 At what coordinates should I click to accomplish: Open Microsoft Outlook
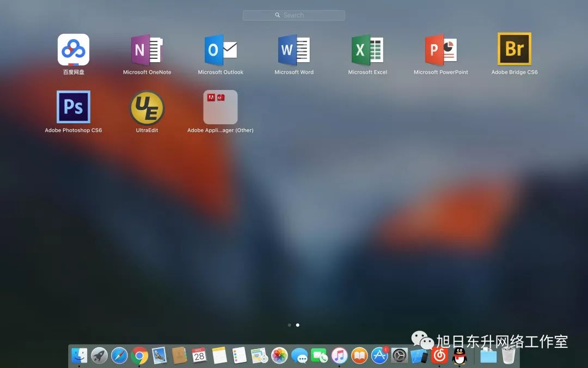pyautogui.click(x=220, y=50)
